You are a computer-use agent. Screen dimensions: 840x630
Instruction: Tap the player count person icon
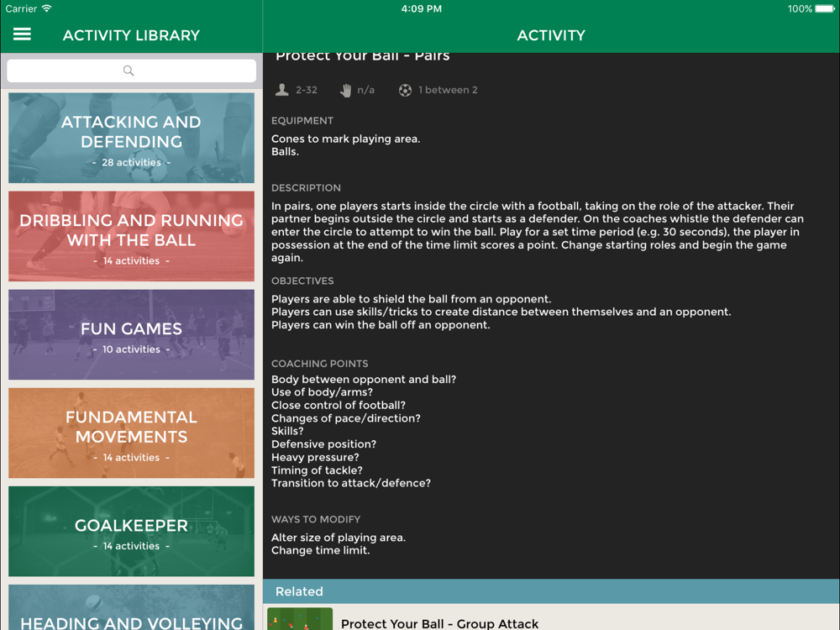click(281, 90)
